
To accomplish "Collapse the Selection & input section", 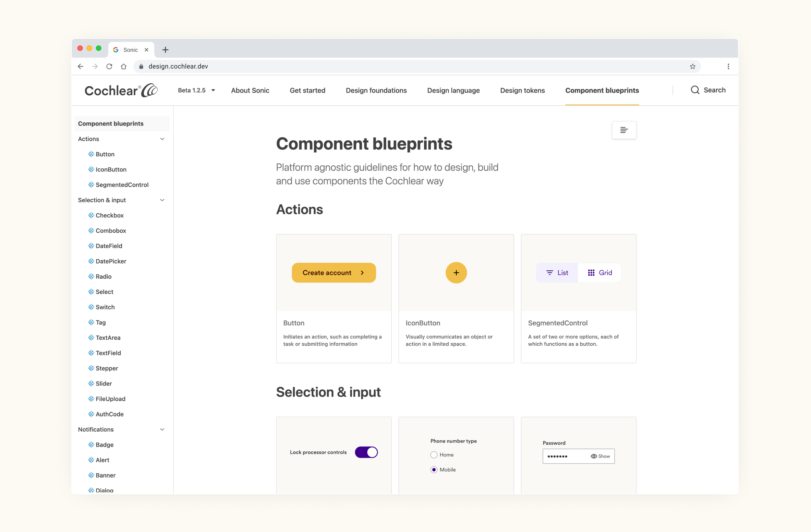I will [162, 200].
